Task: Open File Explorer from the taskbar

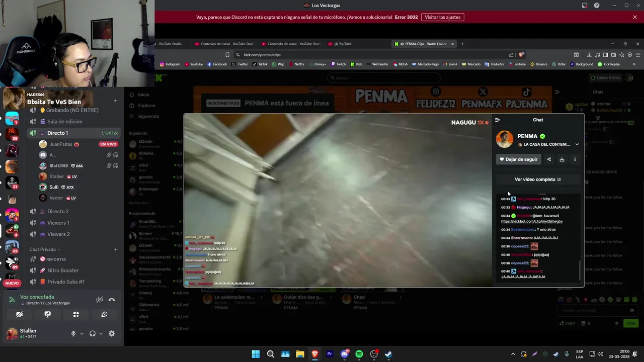Action: coord(300,354)
